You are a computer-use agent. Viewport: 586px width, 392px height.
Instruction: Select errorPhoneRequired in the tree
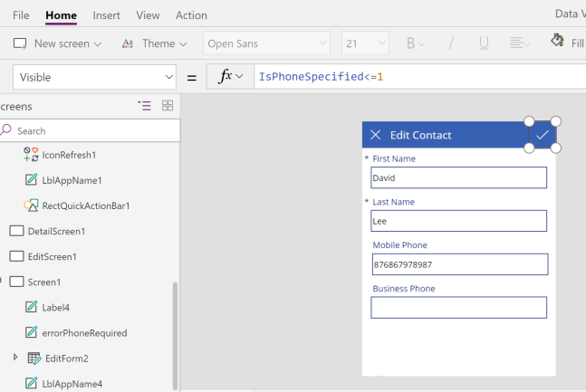click(84, 332)
